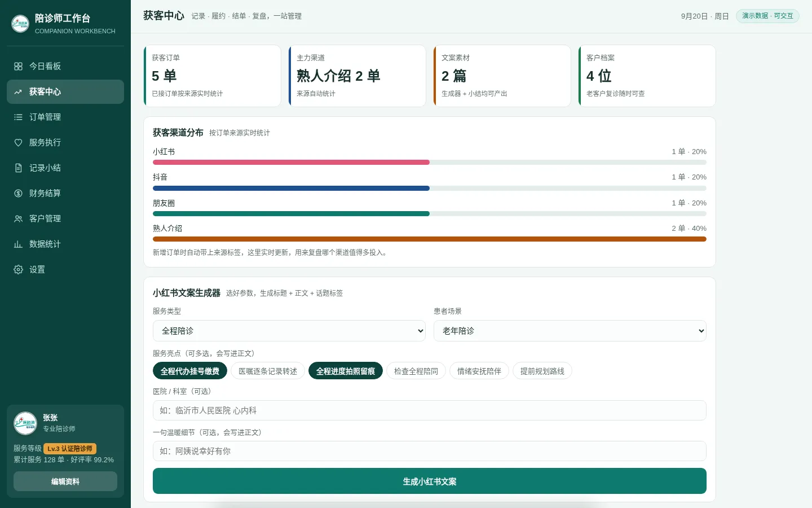Click the 熟人介绍 orange channel progress bar
Screen dimensions: 812x508
point(430,239)
